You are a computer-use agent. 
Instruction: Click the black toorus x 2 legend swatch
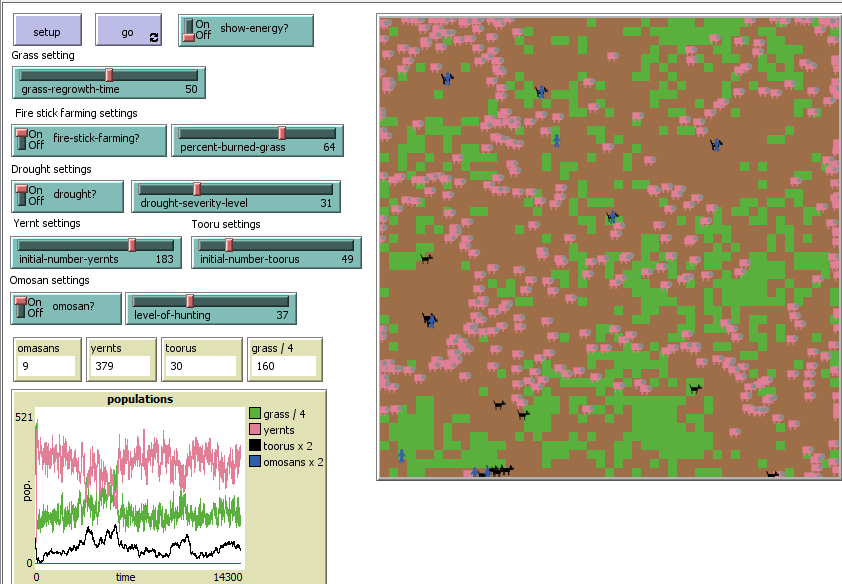click(x=255, y=446)
